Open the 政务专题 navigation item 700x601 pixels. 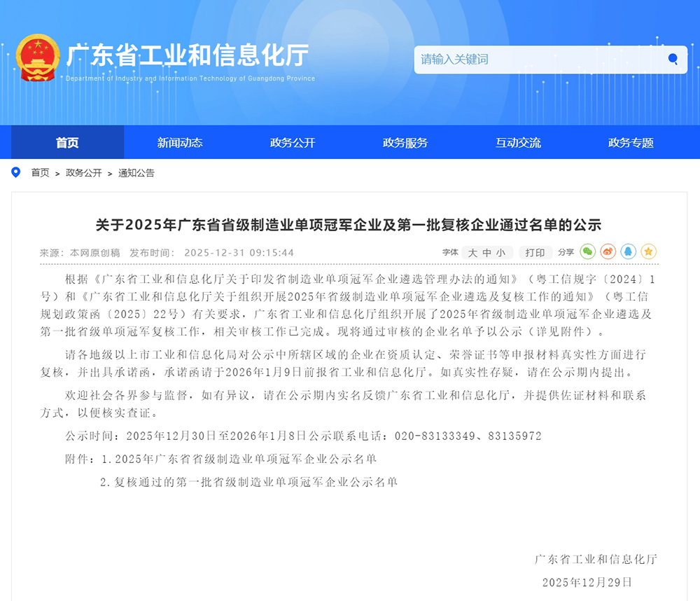[x=631, y=143]
